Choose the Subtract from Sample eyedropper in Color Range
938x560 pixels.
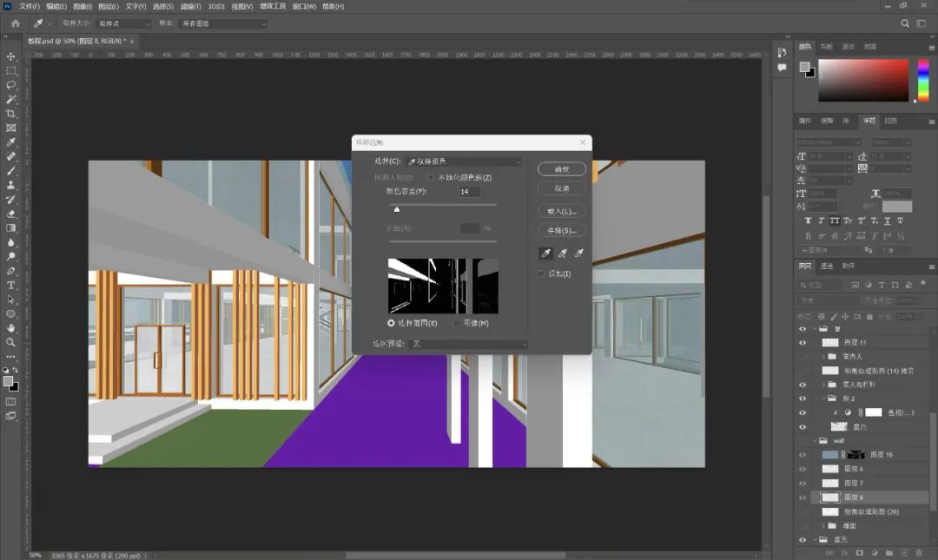point(579,254)
